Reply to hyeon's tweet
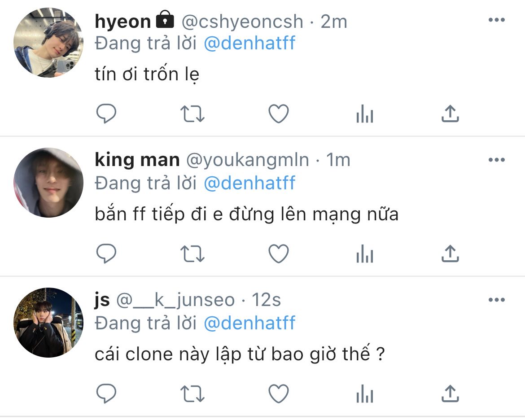The image size is (525, 420). tap(106, 114)
